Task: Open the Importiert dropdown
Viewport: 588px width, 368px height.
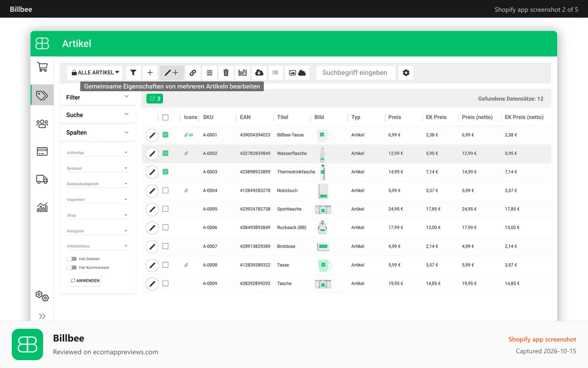Action: 97,200
